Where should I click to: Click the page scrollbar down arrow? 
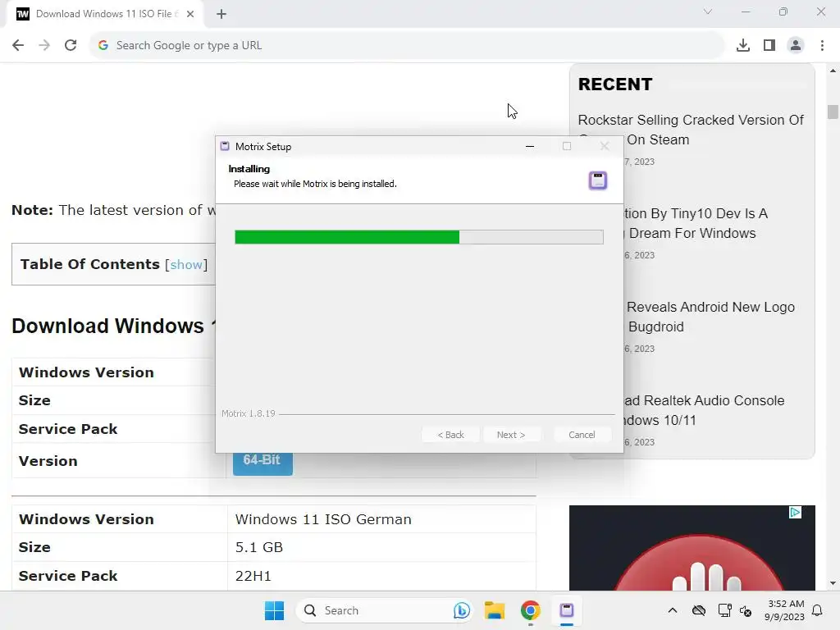click(833, 583)
